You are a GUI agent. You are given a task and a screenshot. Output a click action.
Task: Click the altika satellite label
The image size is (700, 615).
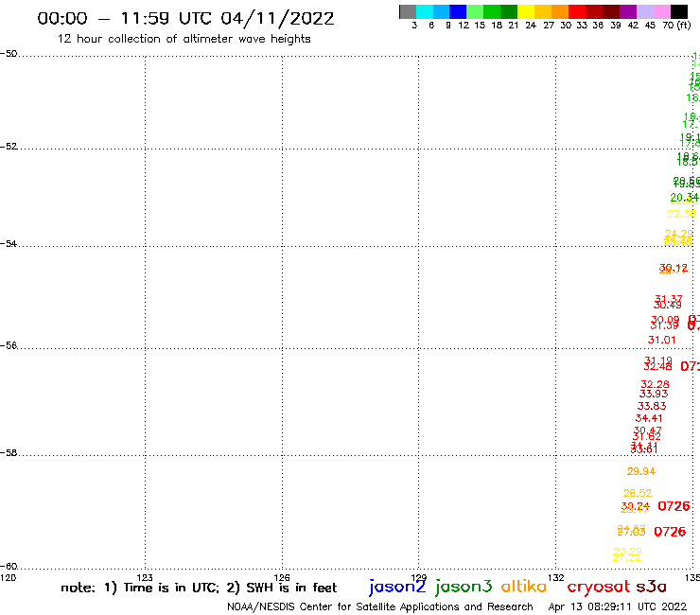click(x=523, y=586)
